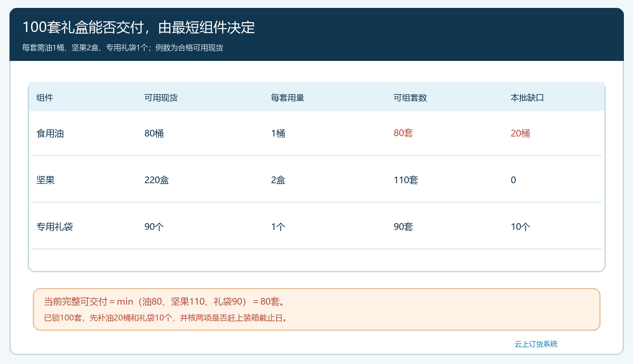Click the 80桶 available stock cell
Screen dimensions: 633x364
pyautogui.click(x=154, y=133)
